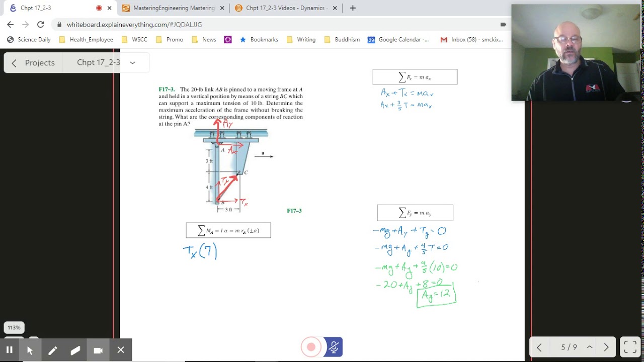This screenshot has width=644, height=362.
Task: Select the cursor pointer tool
Action: [x=30, y=350]
